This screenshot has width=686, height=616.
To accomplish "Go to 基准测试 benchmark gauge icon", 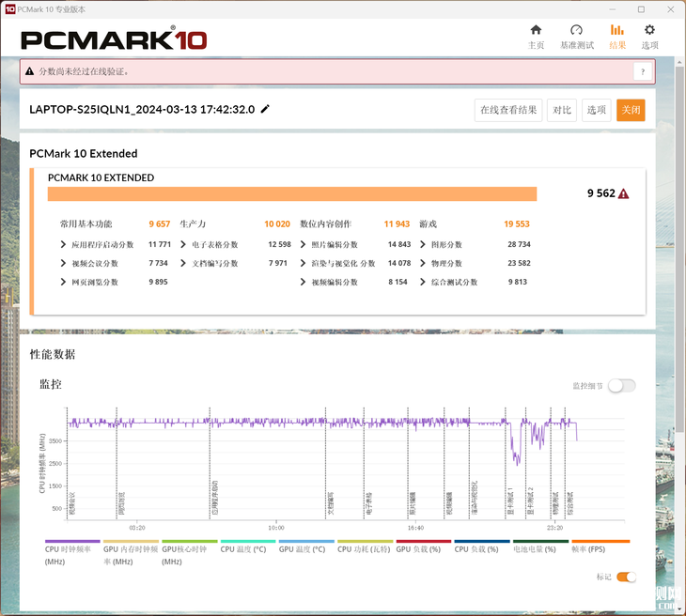I will click(x=576, y=30).
